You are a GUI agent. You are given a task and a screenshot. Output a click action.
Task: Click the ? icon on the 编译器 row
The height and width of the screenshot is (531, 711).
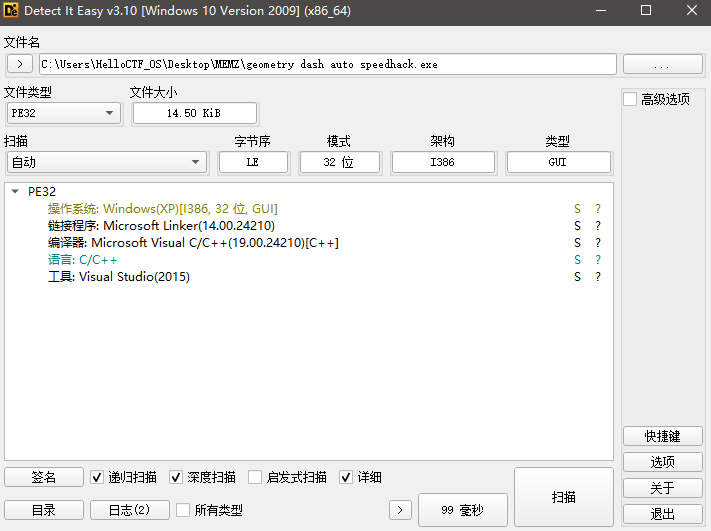pos(598,243)
